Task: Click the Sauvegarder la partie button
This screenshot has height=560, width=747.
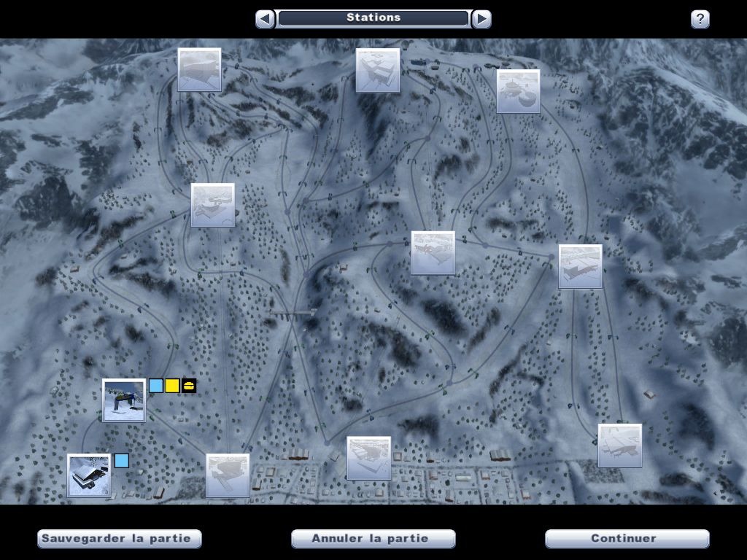Action: pos(120,539)
